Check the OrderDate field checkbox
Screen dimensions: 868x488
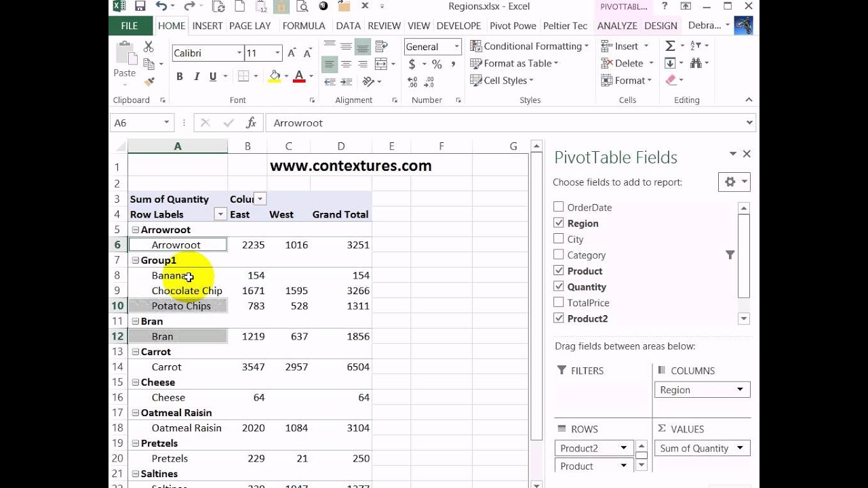point(559,207)
